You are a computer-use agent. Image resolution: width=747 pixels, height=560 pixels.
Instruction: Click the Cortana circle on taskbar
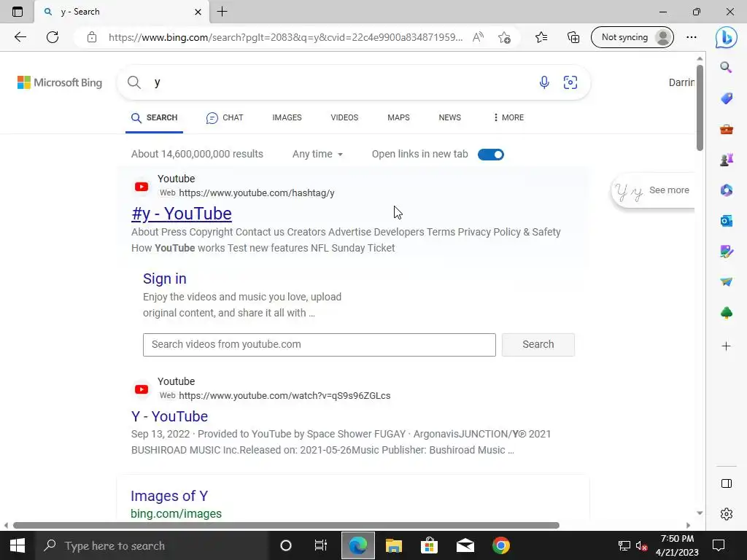pyautogui.click(x=285, y=545)
